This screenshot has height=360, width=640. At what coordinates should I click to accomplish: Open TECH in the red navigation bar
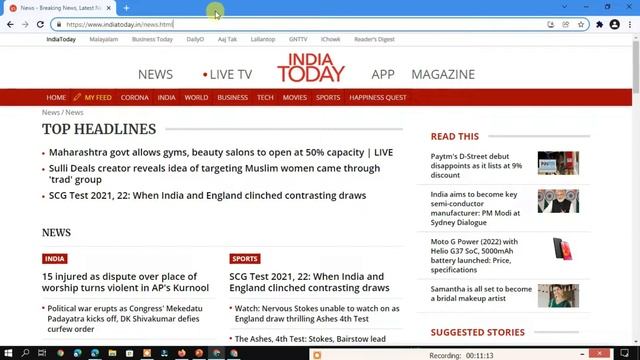tap(265, 98)
